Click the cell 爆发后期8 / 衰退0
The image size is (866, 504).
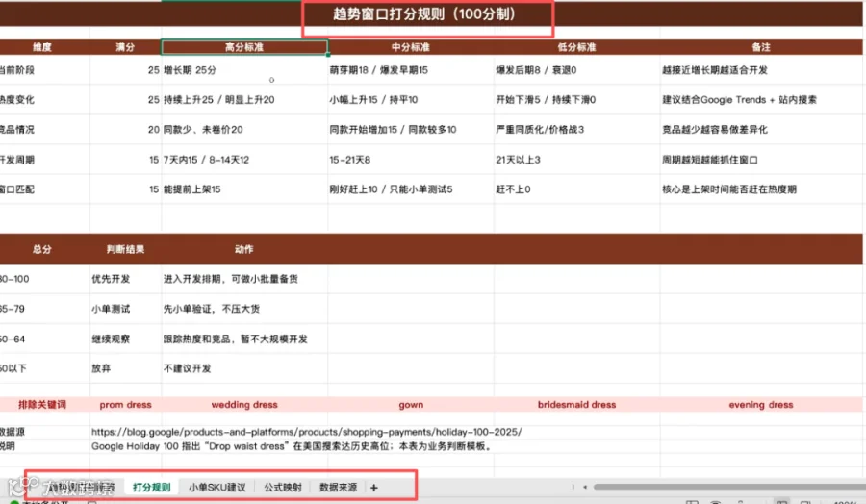576,70
